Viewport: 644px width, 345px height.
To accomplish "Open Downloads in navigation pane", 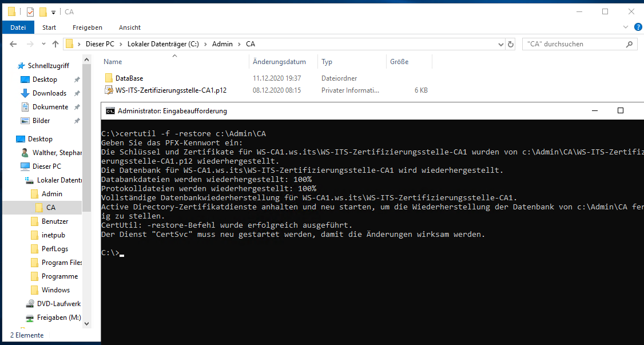I will coord(49,93).
